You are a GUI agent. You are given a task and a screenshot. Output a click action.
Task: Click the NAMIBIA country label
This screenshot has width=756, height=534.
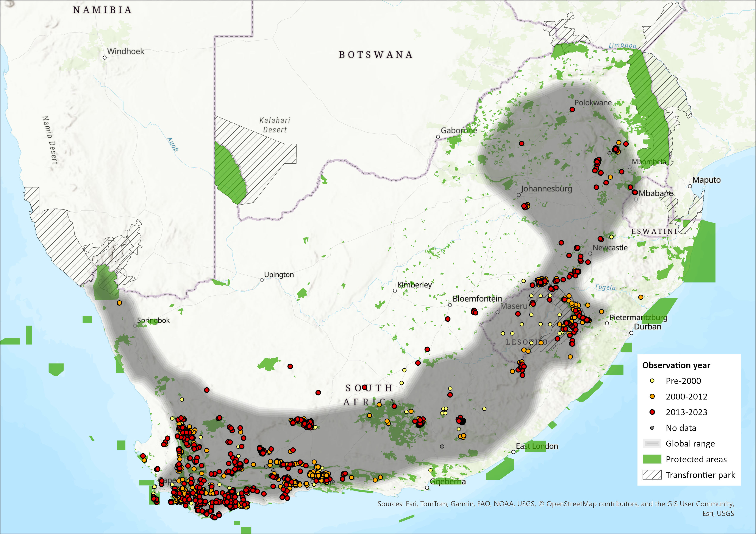pyautogui.click(x=102, y=10)
